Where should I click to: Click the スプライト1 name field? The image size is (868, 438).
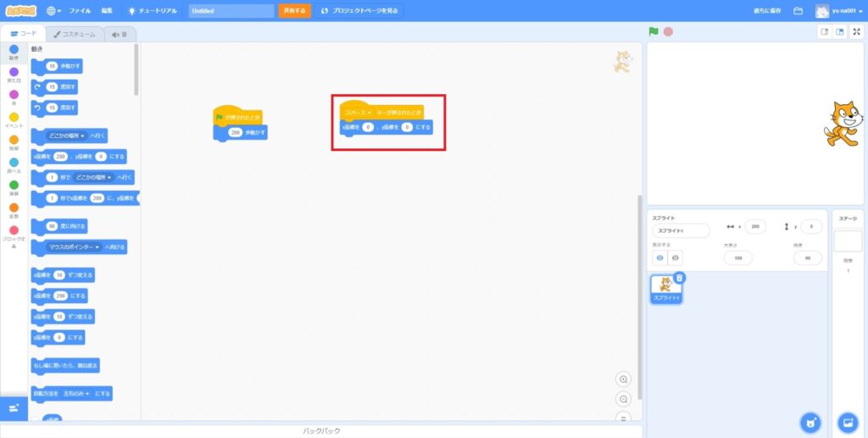(x=681, y=230)
